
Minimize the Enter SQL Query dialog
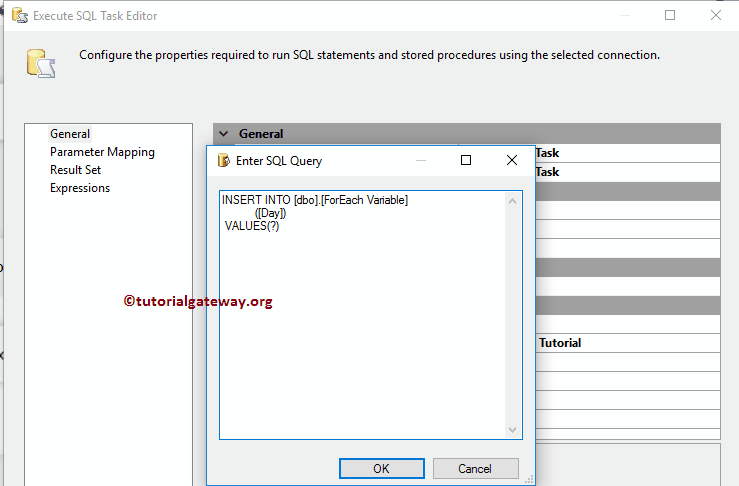pos(421,160)
